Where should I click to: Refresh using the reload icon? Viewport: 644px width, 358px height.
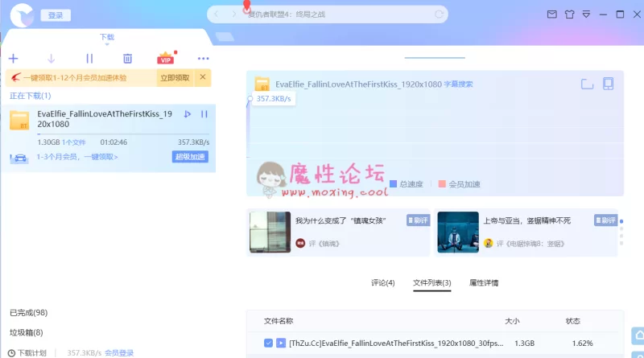coord(439,14)
